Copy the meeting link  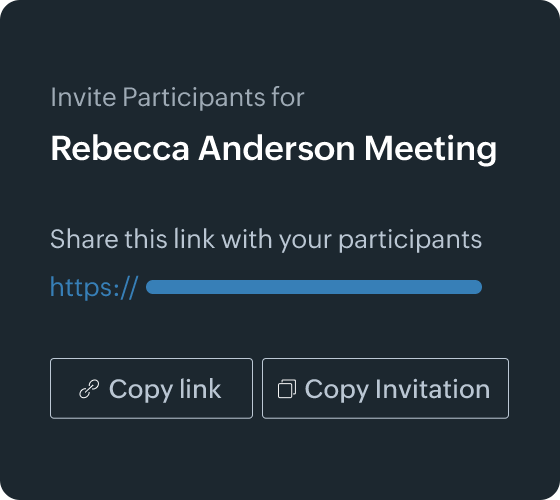point(151,388)
